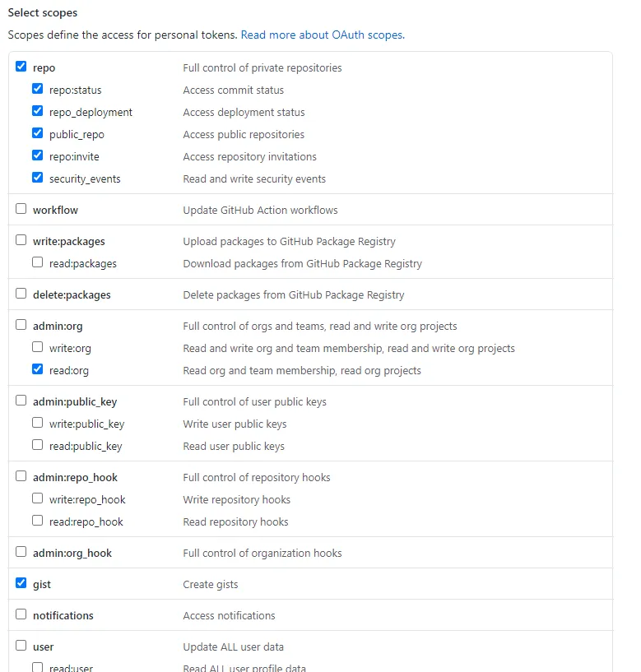
Task: Uncheck the repo scope checkbox
Action: point(21,67)
